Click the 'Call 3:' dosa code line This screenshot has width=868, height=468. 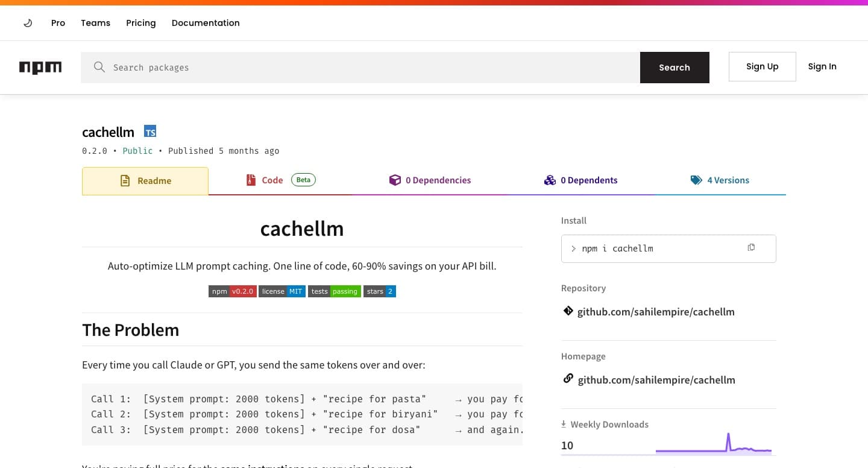tap(307, 429)
